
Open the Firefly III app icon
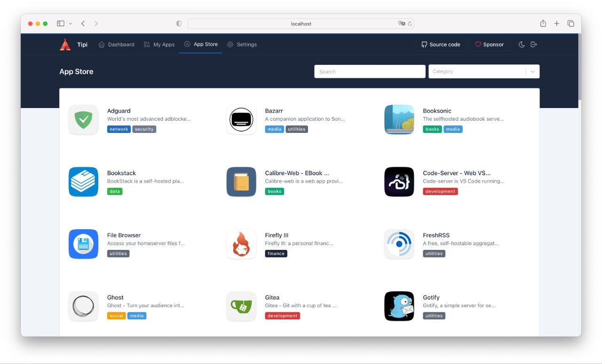(x=241, y=244)
